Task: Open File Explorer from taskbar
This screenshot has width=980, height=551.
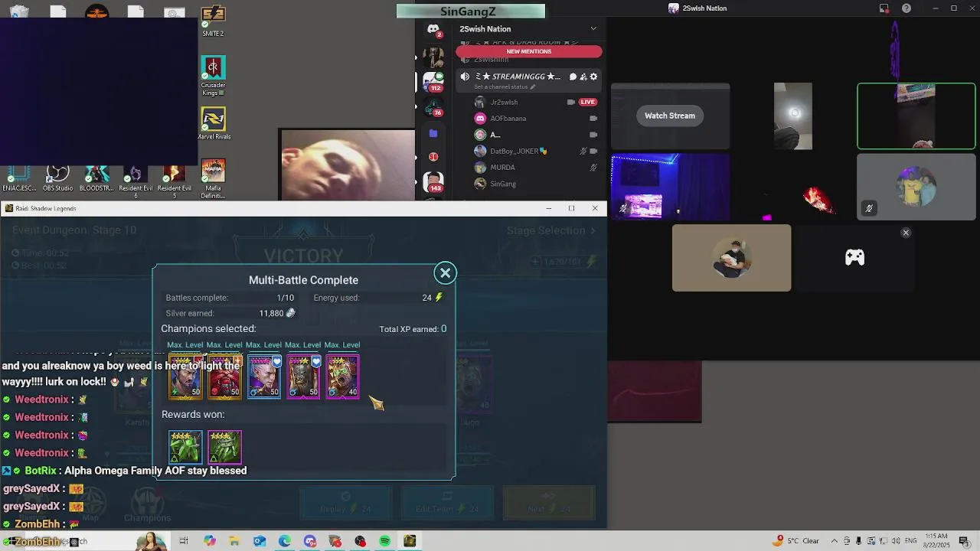Action: pyautogui.click(x=234, y=541)
